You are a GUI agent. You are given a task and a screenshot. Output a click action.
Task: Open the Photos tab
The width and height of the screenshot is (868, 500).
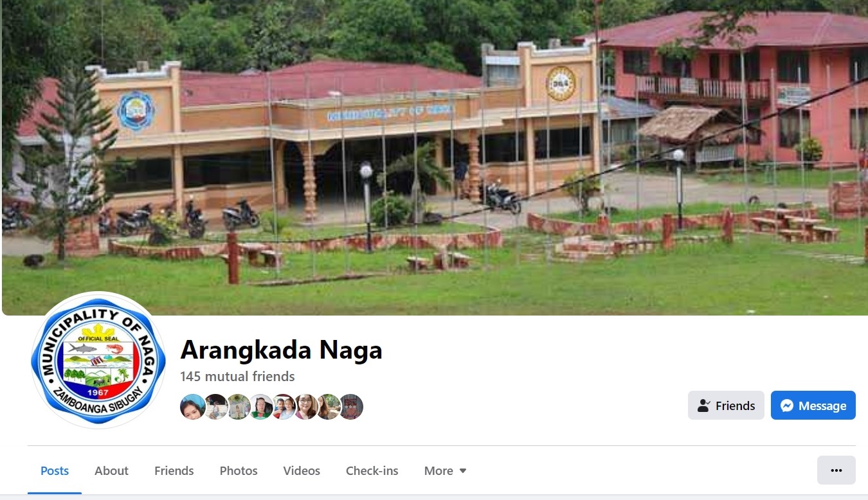[x=239, y=471]
